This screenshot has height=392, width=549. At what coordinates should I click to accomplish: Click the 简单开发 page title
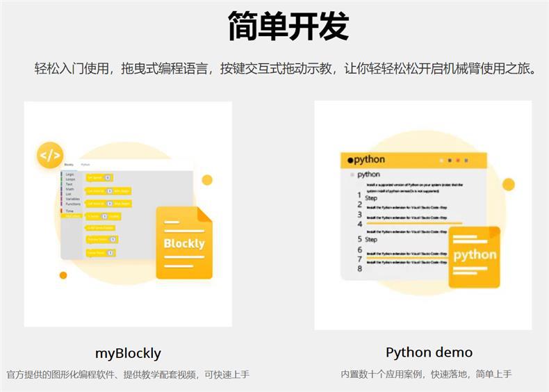[288, 26]
